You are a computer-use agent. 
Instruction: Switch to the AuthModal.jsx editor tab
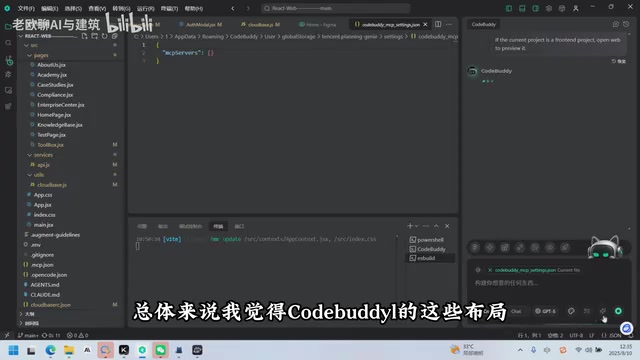(x=201, y=24)
